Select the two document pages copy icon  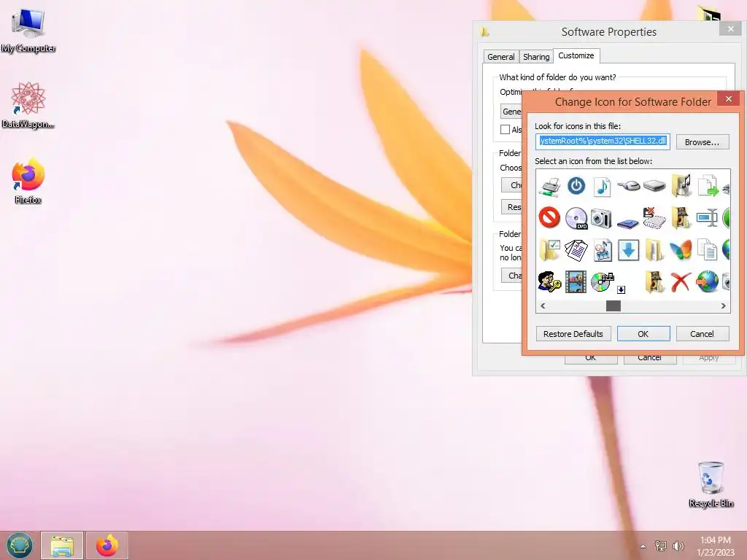[707, 250]
